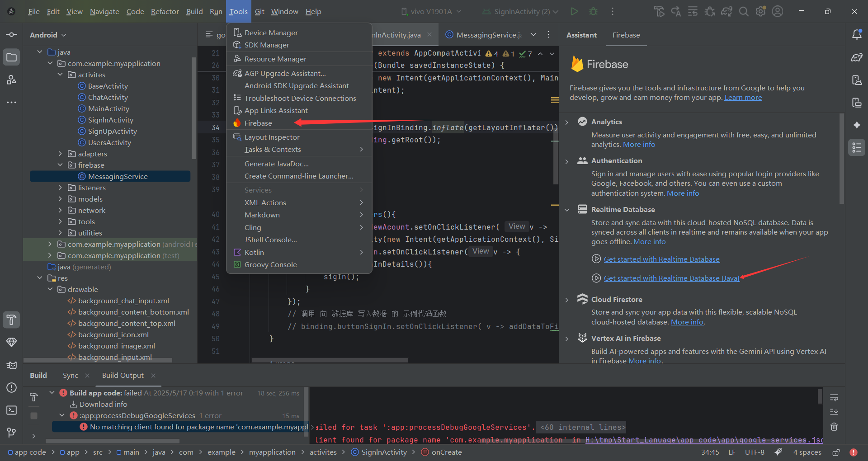Click Authentication More info link

point(683,193)
